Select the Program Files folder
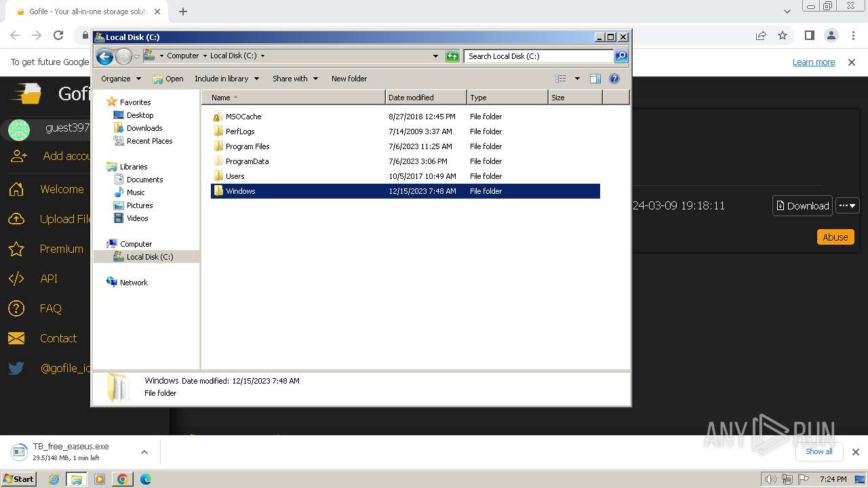 [248, 146]
